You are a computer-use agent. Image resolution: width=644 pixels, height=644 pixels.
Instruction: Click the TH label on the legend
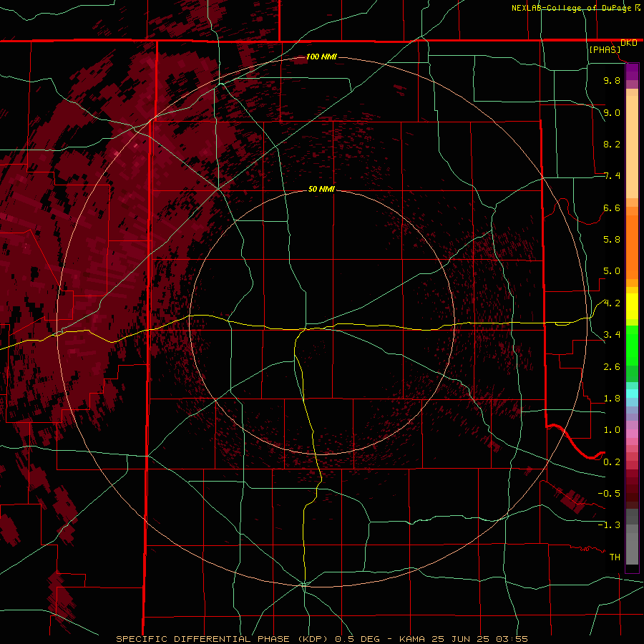coord(615,557)
